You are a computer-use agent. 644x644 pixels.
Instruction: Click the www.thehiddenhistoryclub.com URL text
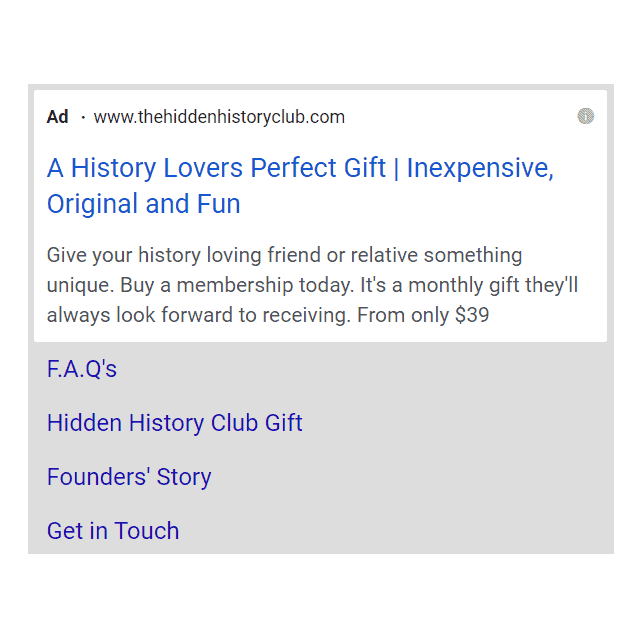click(219, 117)
